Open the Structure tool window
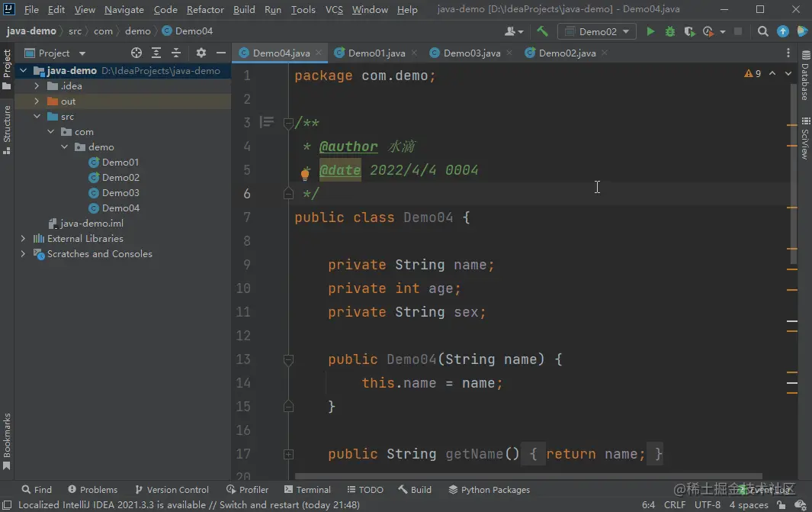This screenshot has width=812, height=512. coord(7,130)
